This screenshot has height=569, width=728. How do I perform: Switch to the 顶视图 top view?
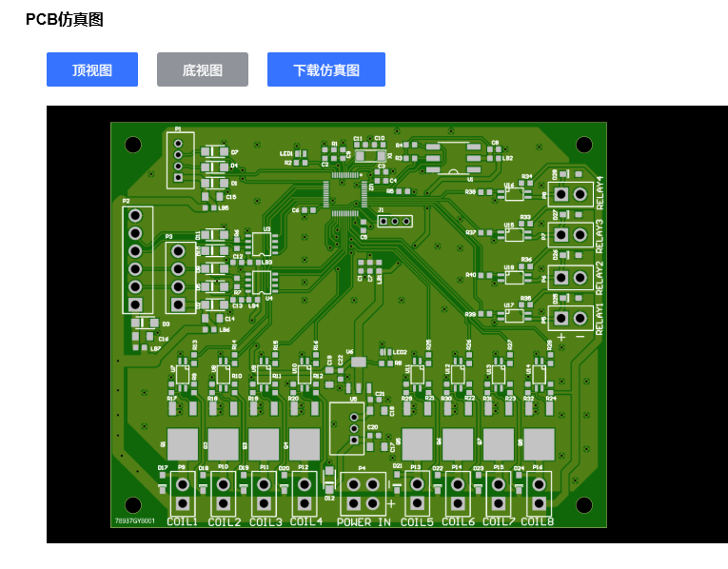[x=92, y=69]
